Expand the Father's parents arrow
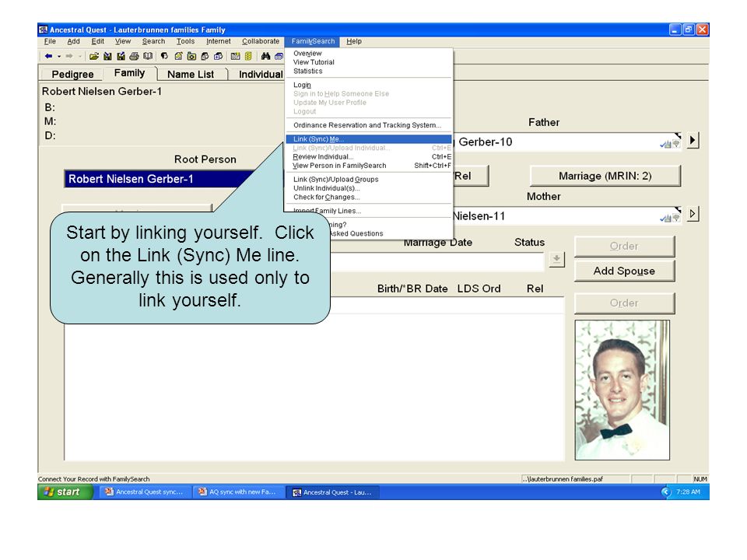This screenshot has height=560, width=747. coord(693,141)
